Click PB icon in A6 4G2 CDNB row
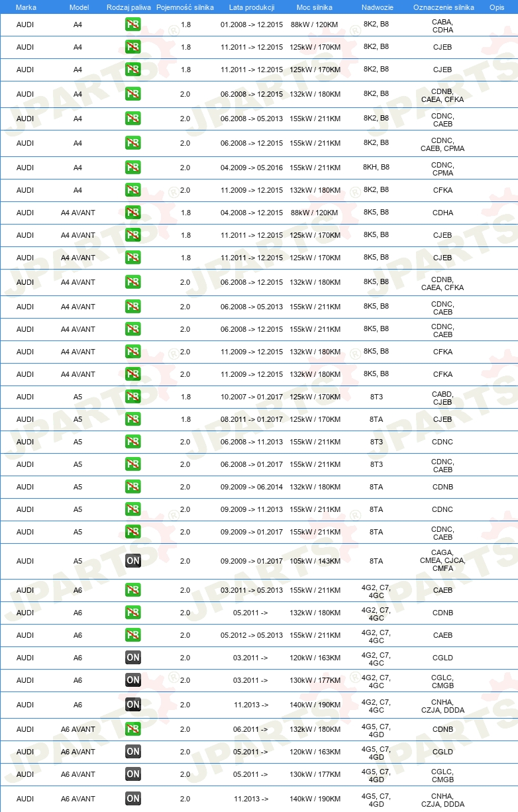 (x=133, y=613)
